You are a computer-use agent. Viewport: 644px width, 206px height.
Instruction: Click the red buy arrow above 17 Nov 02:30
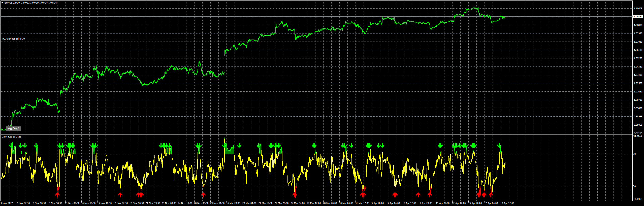tap(120, 194)
